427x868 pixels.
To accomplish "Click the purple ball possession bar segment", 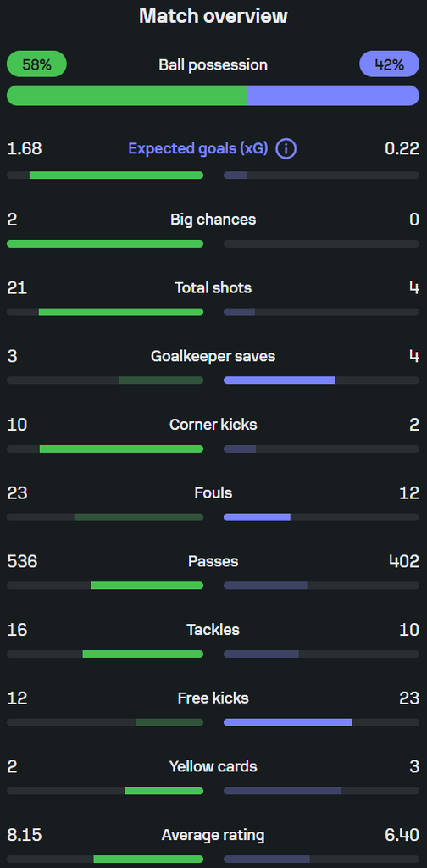I will click(x=333, y=95).
